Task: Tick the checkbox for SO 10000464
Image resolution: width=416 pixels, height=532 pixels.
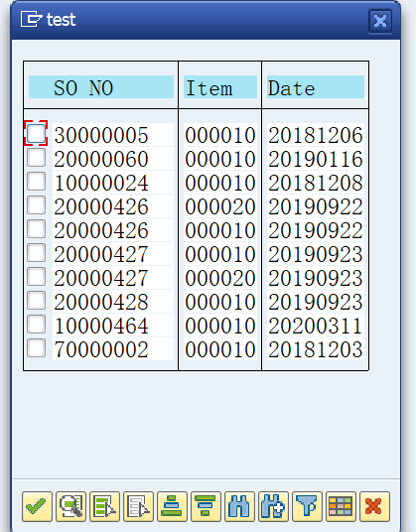Action: (x=37, y=324)
